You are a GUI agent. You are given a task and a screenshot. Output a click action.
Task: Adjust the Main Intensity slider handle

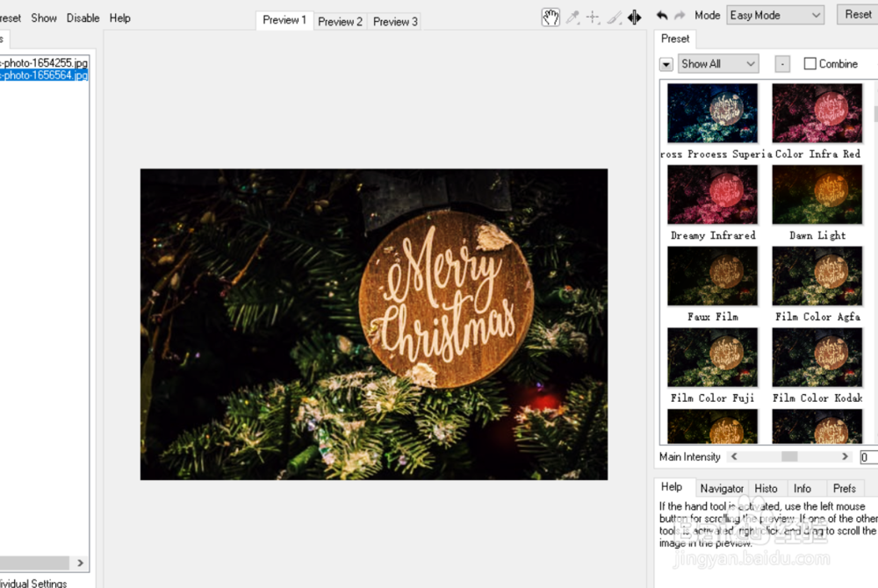point(789,456)
